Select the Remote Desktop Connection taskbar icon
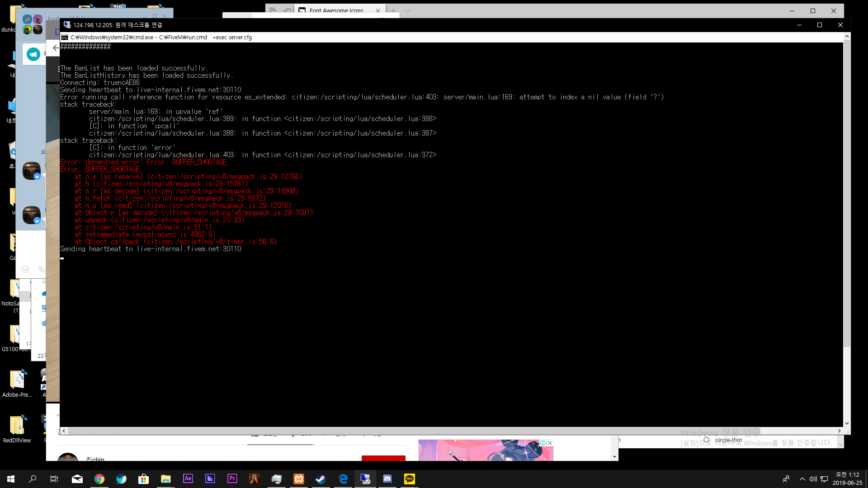 coord(365,479)
